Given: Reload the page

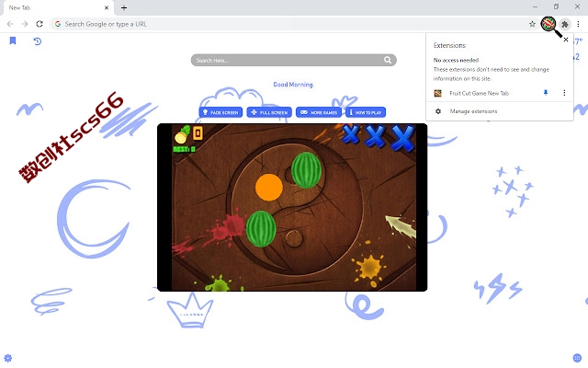Looking at the screenshot, I should pyautogui.click(x=40, y=24).
